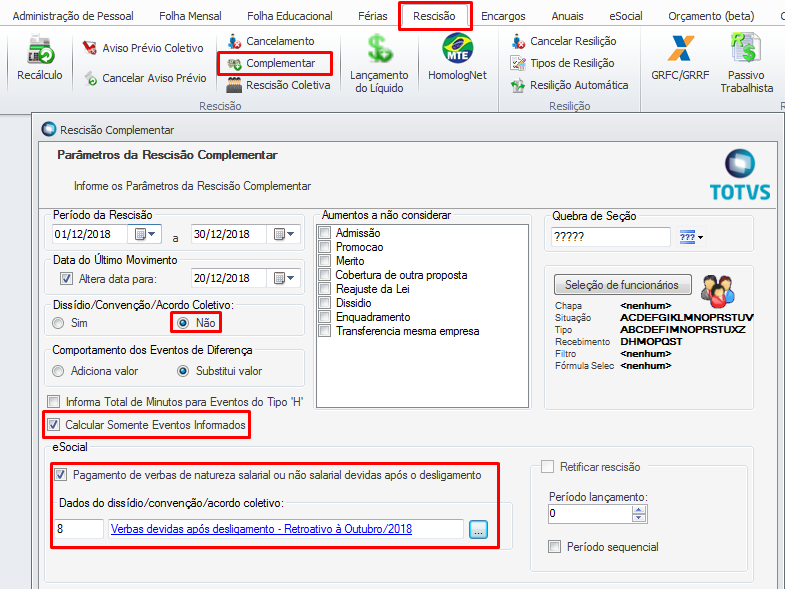Increase Período lançamento with up arrow
Screen dimensions: 785x589
[639, 510]
